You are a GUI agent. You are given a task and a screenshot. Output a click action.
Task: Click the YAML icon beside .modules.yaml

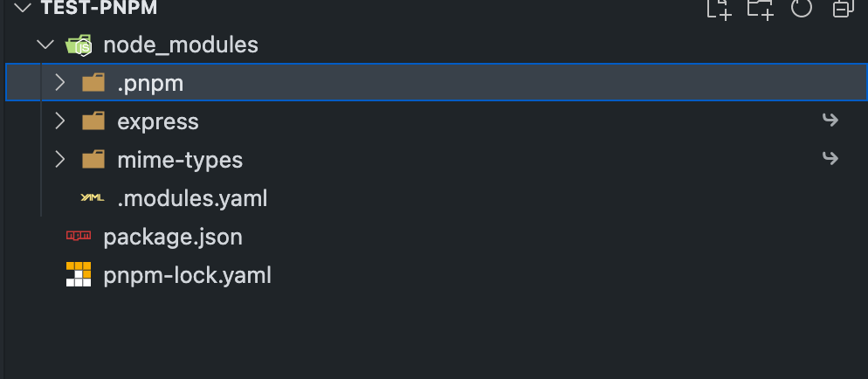click(x=93, y=197)
